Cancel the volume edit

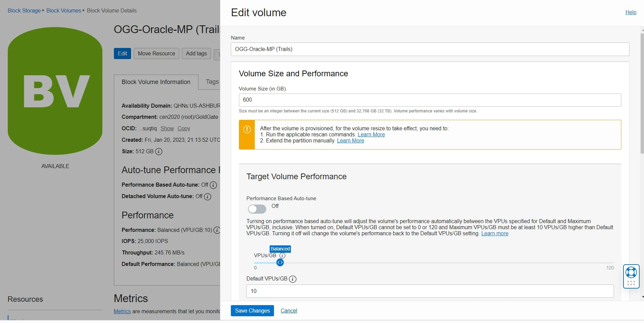tap(288, 311)
